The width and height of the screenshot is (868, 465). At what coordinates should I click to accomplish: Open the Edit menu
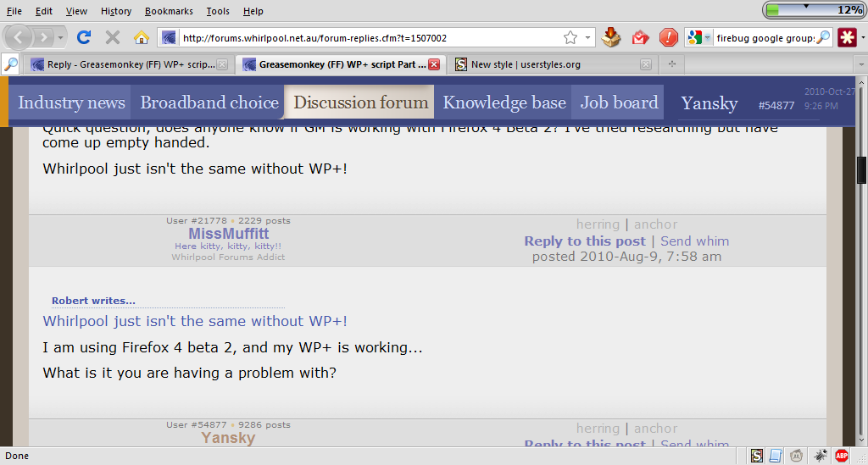tap(44, 11)
